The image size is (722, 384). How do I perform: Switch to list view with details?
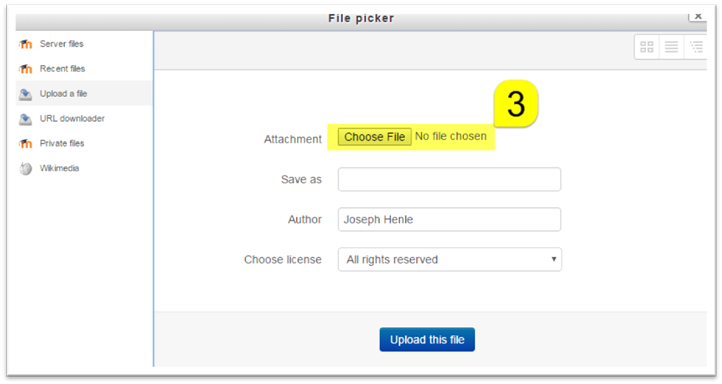click(x=671, y=47)
